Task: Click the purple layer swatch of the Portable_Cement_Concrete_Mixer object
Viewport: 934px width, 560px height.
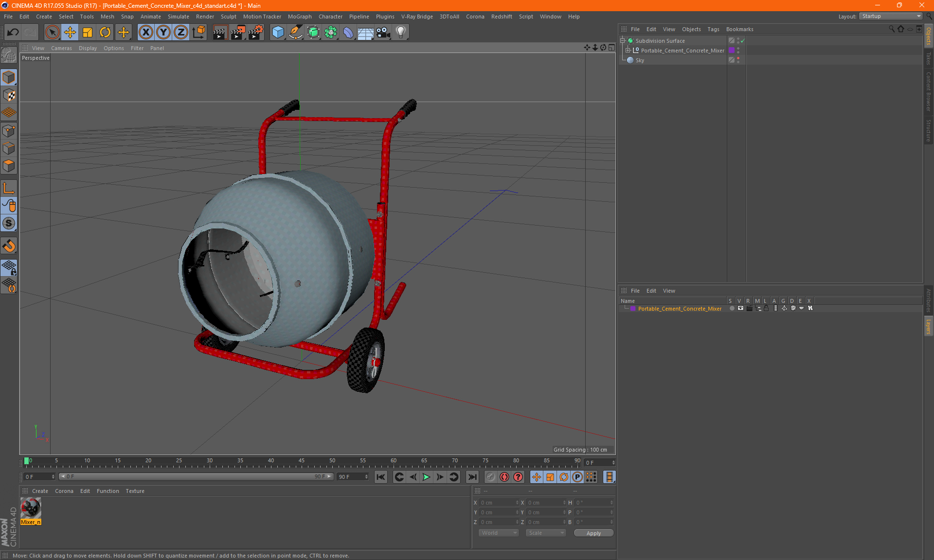Action: (x=731, y=51)
